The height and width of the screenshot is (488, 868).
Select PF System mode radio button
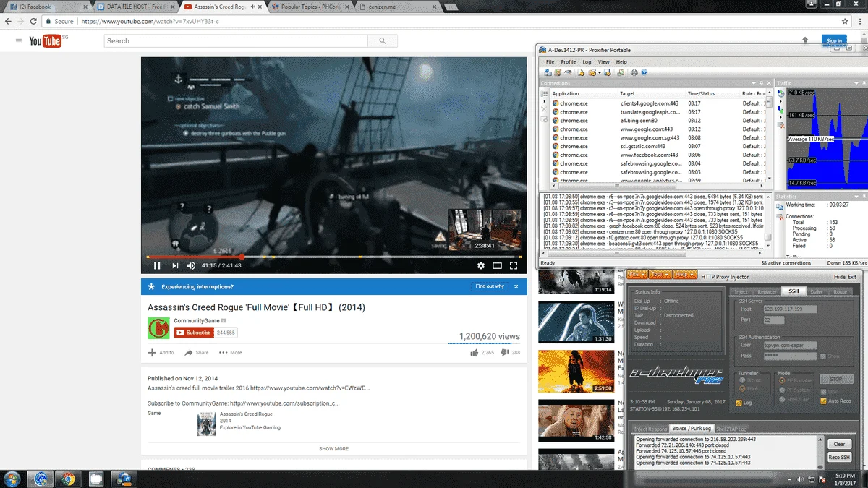click(x=782, y=390)
